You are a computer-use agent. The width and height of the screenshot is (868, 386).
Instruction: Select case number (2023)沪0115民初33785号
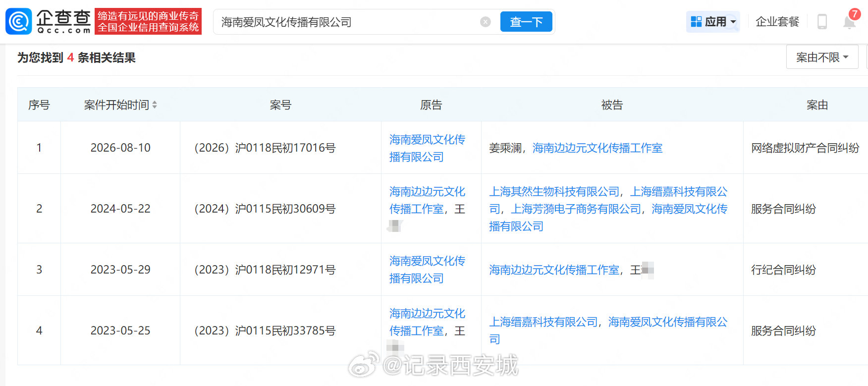coord(265,331)
